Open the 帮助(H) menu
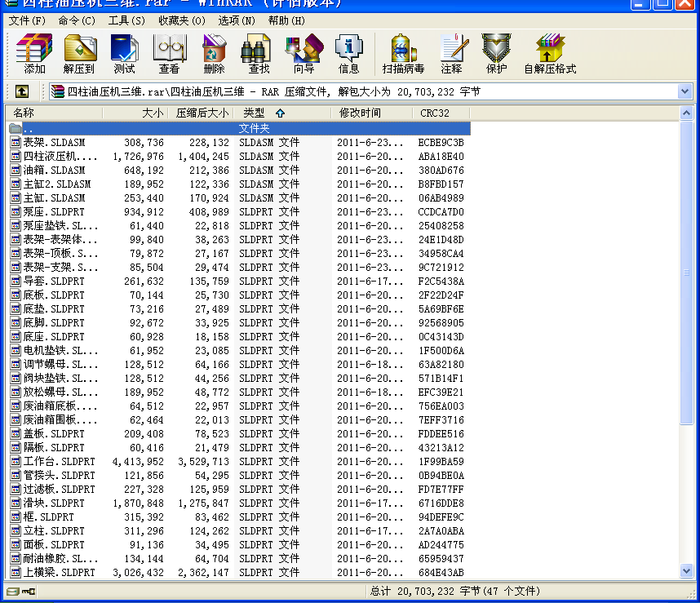This screenshot has width=700, height=603. click(286, 20)
